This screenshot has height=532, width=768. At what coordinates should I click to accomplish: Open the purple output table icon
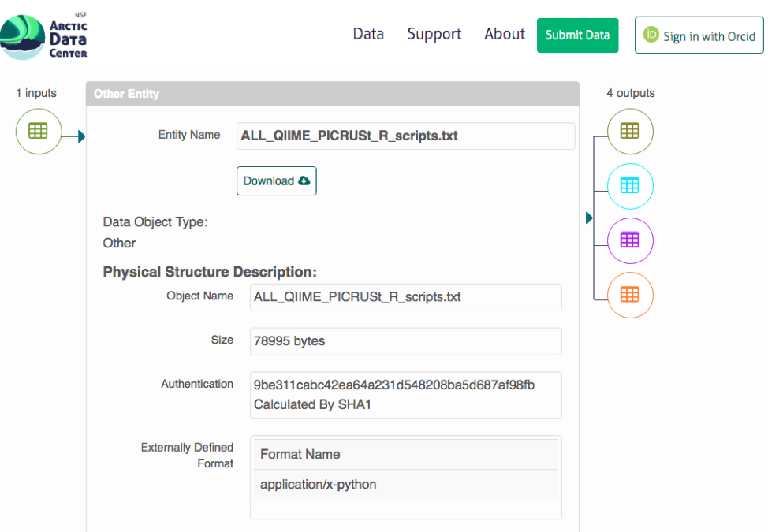(x=629, y=240)
